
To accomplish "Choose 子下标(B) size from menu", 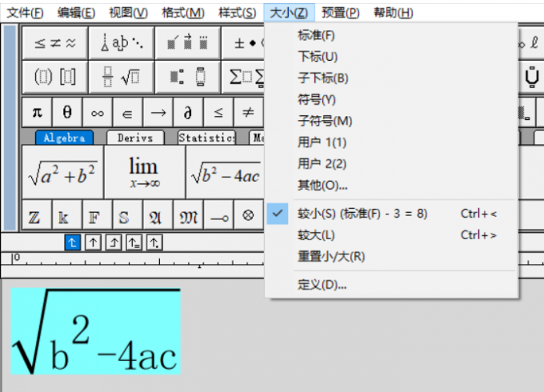I will (391, 78).
